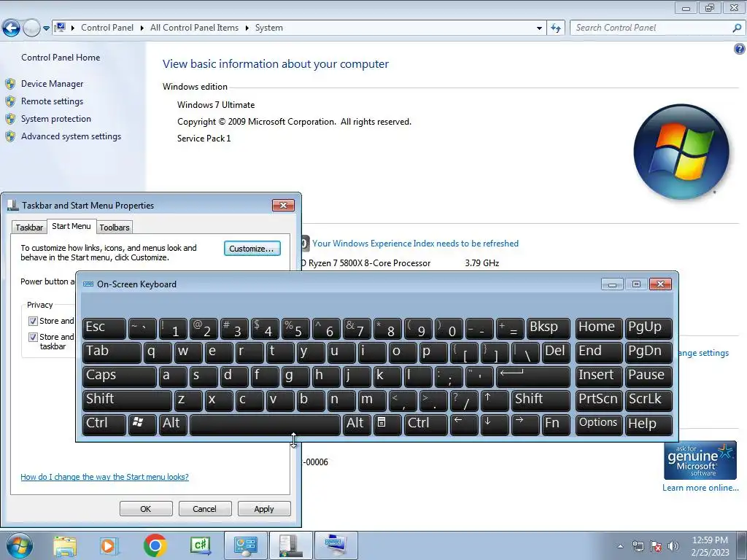Open Windows Explorer from the taskbar
Image resolution: width=747 pixels, height=560 pixels.
[x=65, y=545]
